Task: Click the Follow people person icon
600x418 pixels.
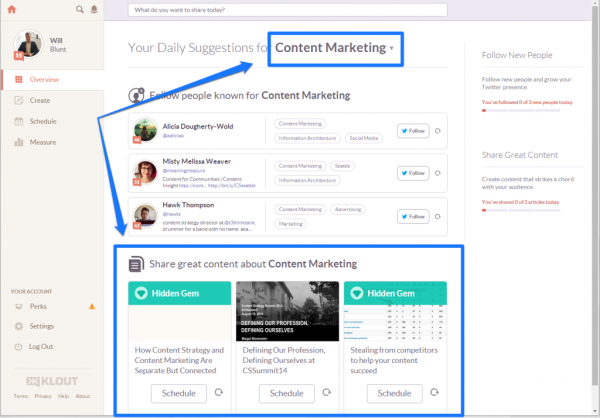Action: (136, 95)
